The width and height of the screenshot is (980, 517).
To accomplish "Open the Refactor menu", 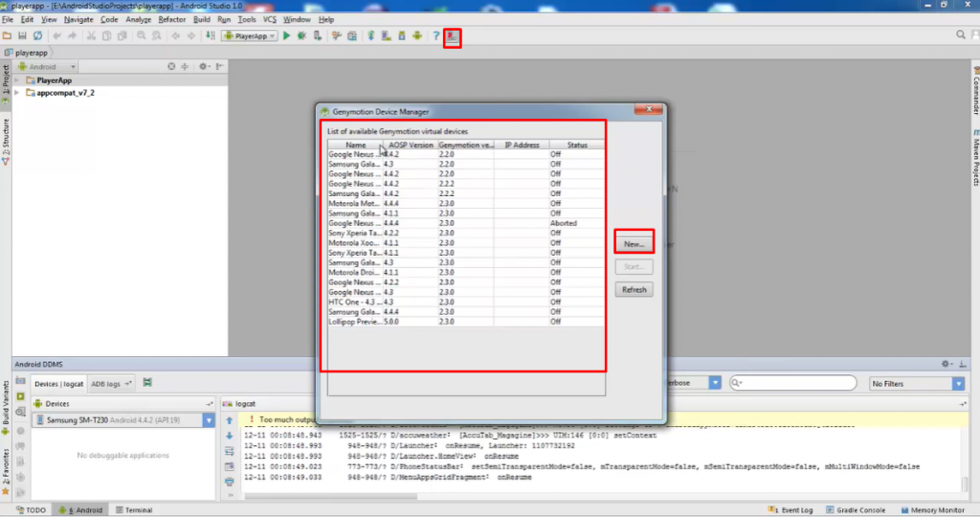I will point(171,19).
